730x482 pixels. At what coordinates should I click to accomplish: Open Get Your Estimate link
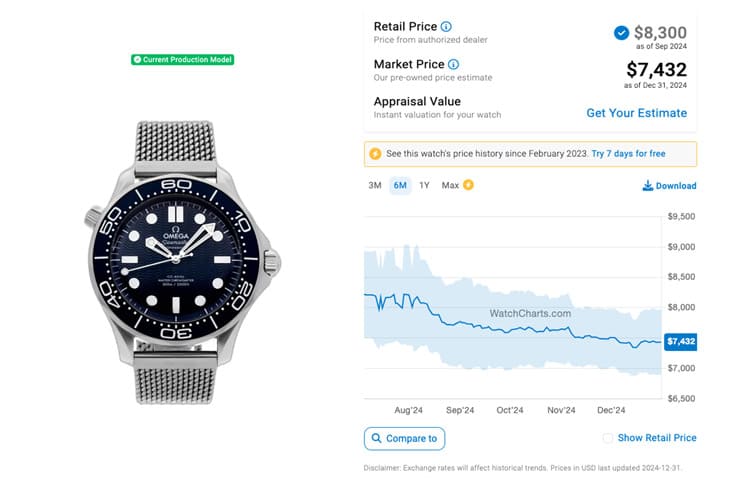click(x=636, y=113)
